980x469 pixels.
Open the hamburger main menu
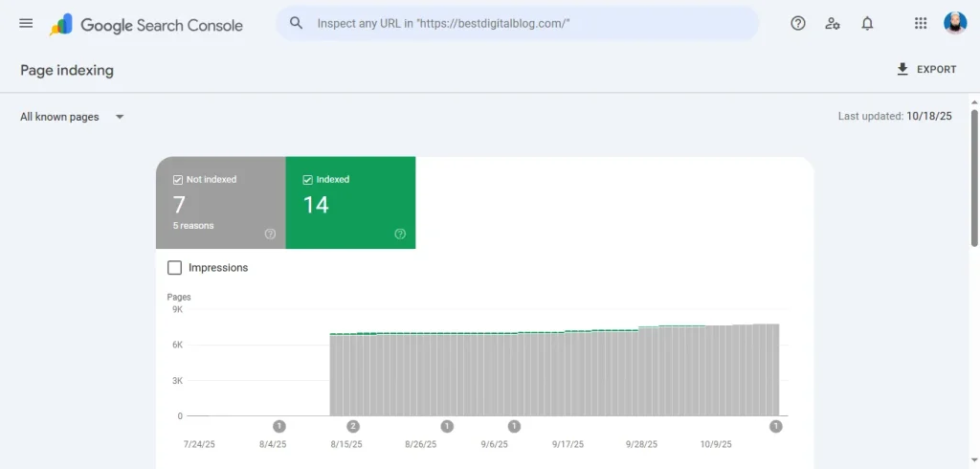point(26,23)
